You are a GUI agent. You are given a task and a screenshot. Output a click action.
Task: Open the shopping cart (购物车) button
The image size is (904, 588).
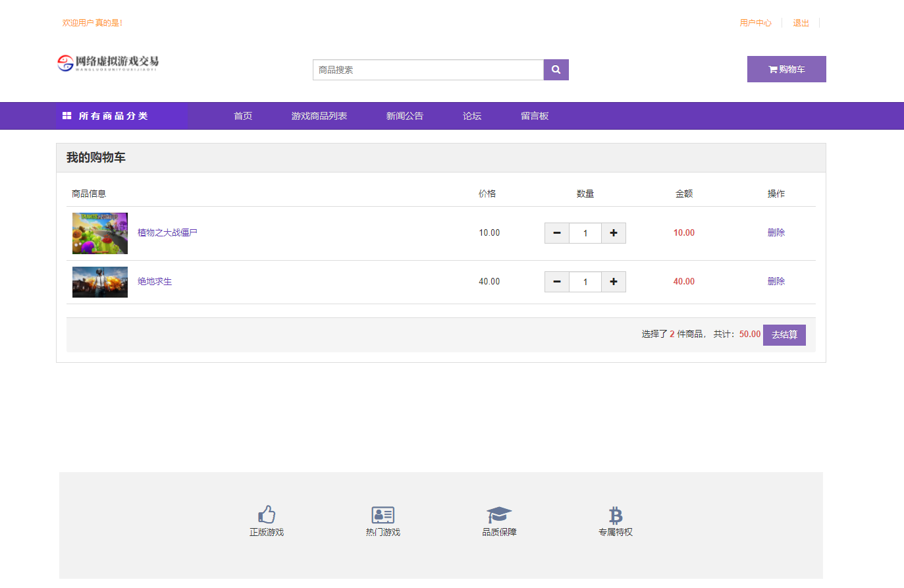point(786,69)
